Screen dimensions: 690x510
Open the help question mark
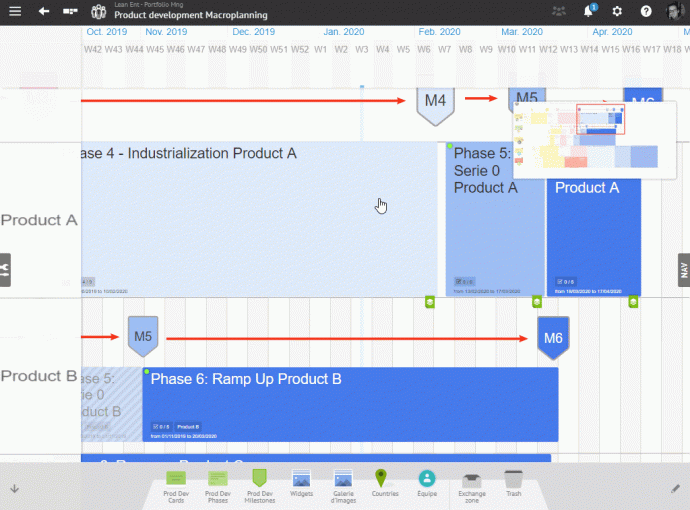(646, 11)
